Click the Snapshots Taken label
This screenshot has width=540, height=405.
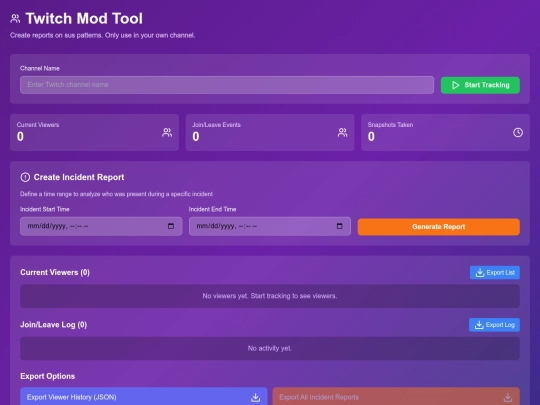(x=390, y=125)
